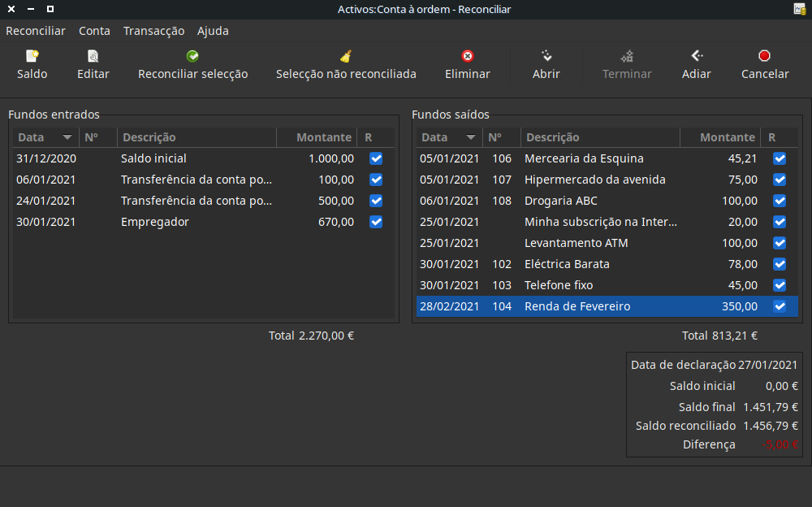812x507 pixels.
Task: Click the Data sort arrow in Fundos entrados
Action: pos(67,138)
